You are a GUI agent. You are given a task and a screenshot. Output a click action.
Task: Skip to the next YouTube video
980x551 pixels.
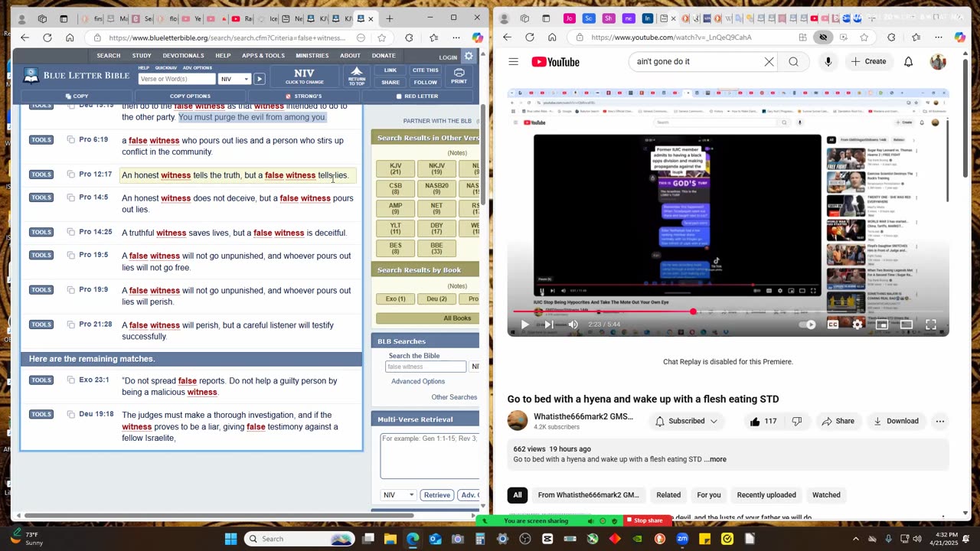548,324
